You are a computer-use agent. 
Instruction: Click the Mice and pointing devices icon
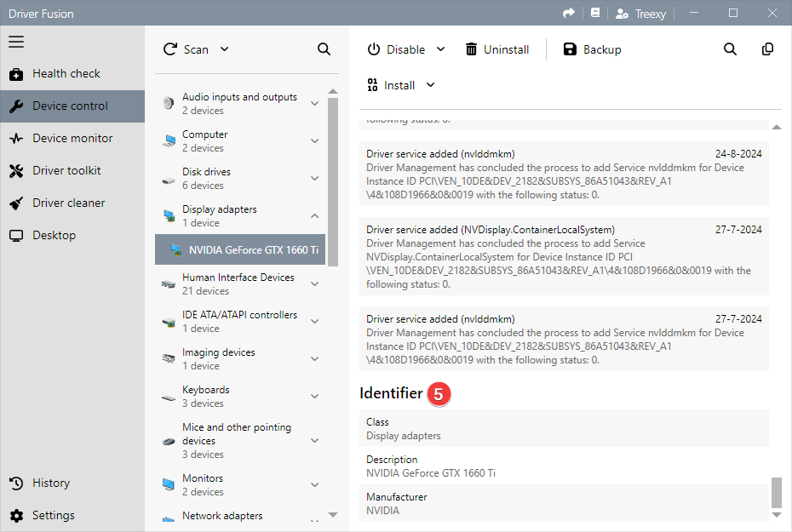coord(169,441)
